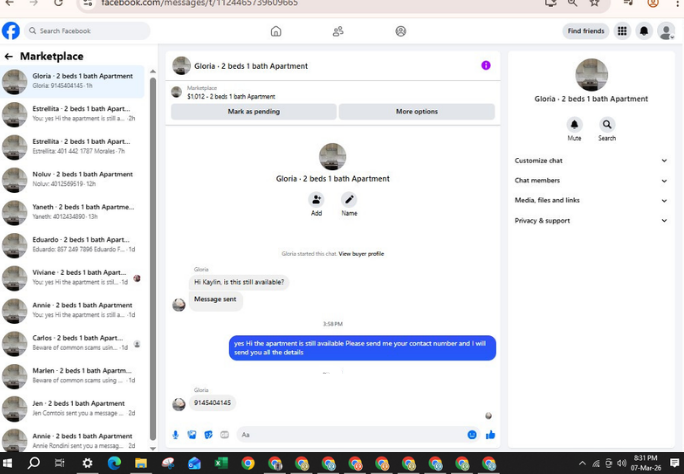The height and width of the screenshot is (474, 684).
Task: Open the $1,012 Marketplace listing link
Action: (231, 96)
